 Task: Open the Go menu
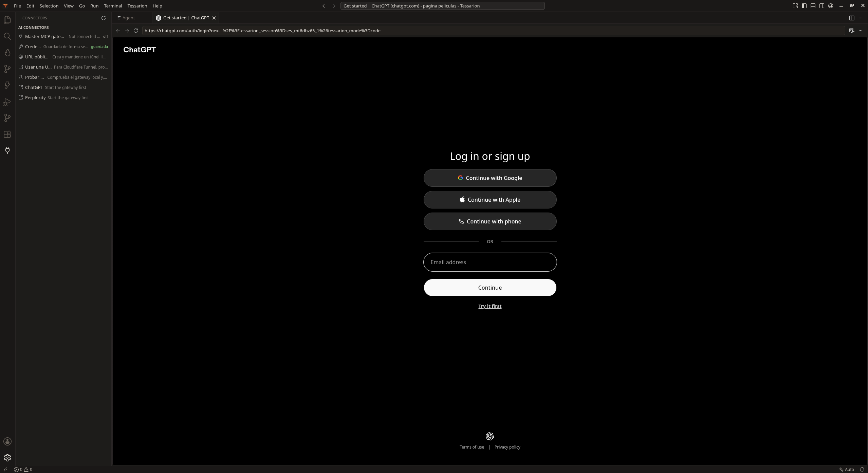pos(82,6)
